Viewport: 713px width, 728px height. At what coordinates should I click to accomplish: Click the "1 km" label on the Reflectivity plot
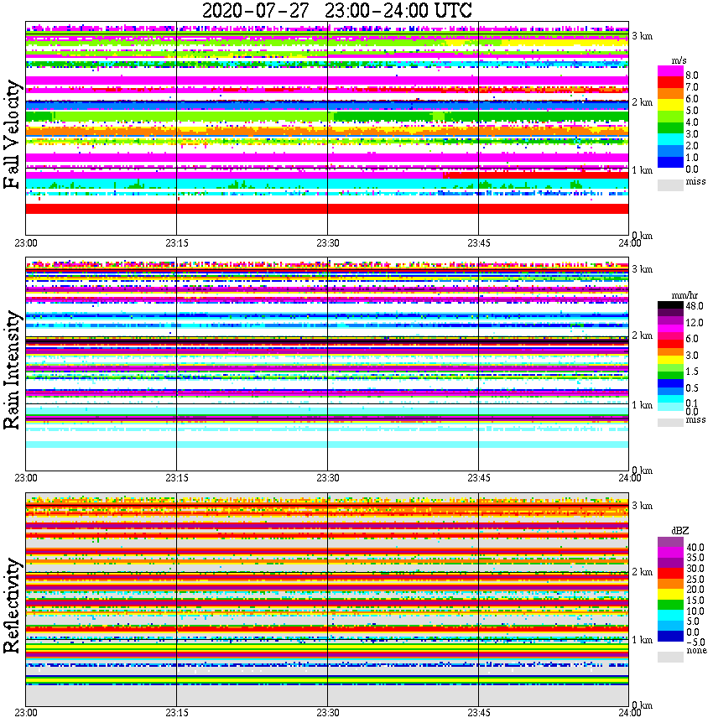coord(643,640)
